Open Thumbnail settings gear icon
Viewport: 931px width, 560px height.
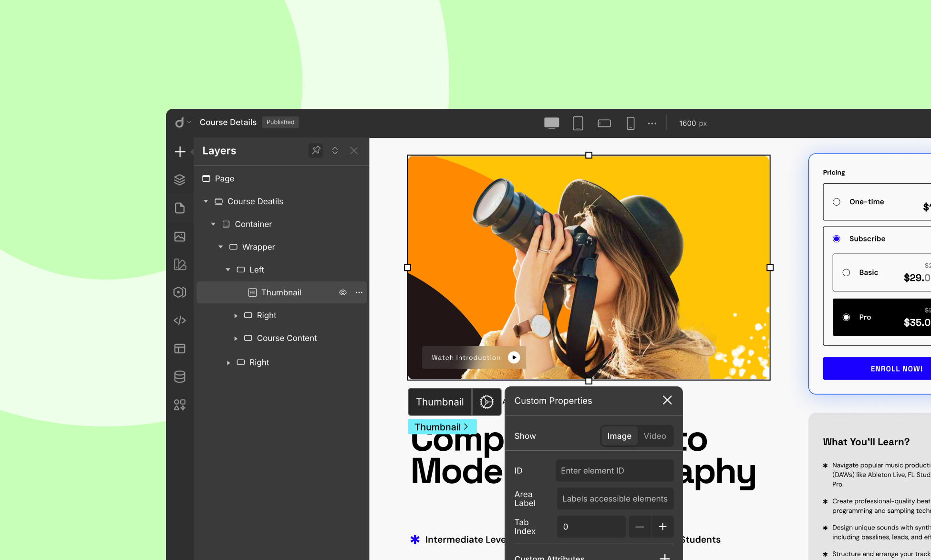tap(486, 402)
